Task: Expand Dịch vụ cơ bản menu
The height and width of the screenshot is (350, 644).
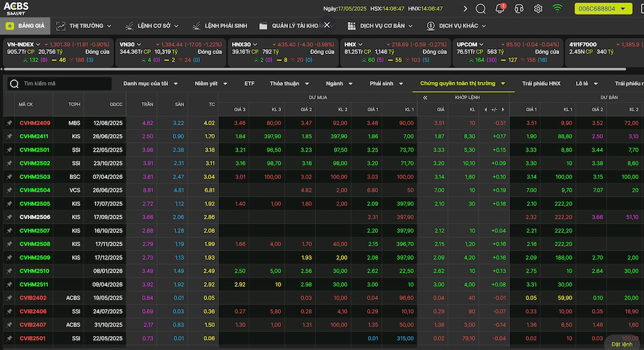Action: [380, 26]
